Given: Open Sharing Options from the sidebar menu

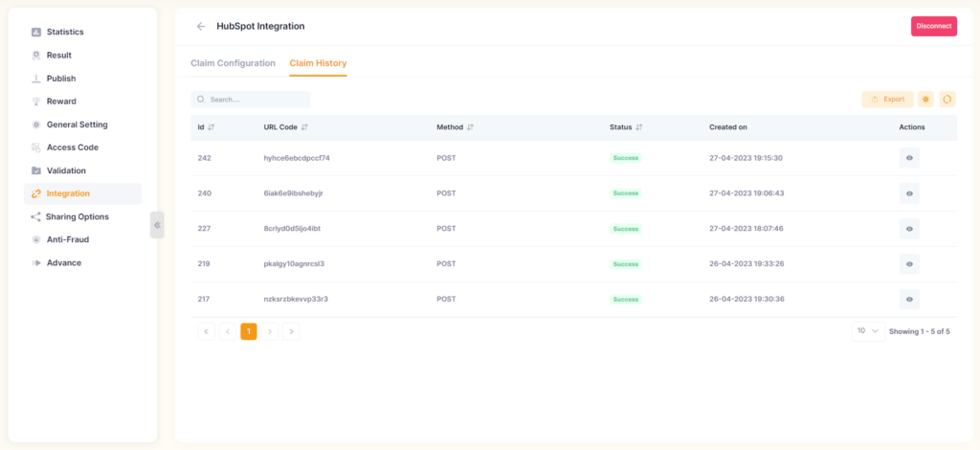Looking at the screenshot, I should click(77, 217).
